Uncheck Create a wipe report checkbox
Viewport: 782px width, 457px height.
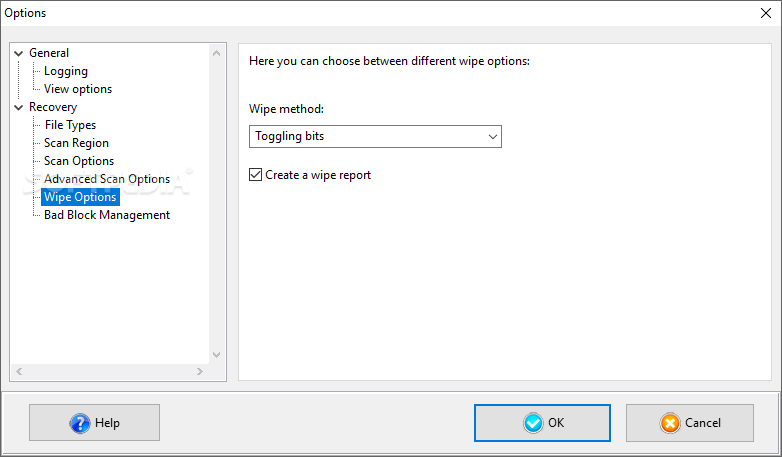point(255,175)
